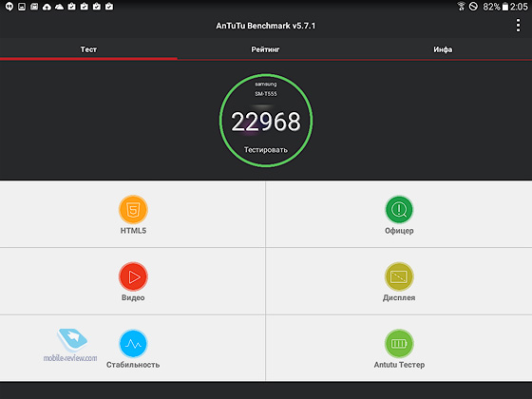
Task: Open the Офицер verification icon
Action: [x=399, y=210]
